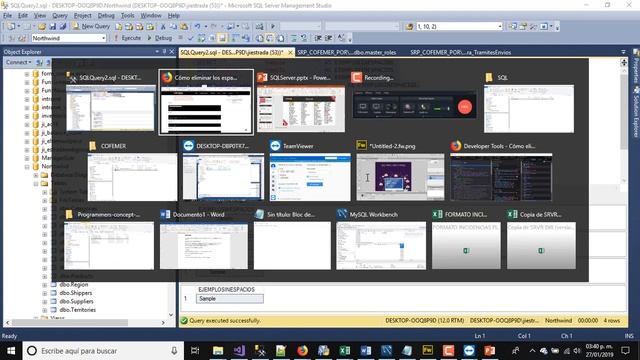Select the COFEMER folder window thumbnail

(x=132, y=170)
